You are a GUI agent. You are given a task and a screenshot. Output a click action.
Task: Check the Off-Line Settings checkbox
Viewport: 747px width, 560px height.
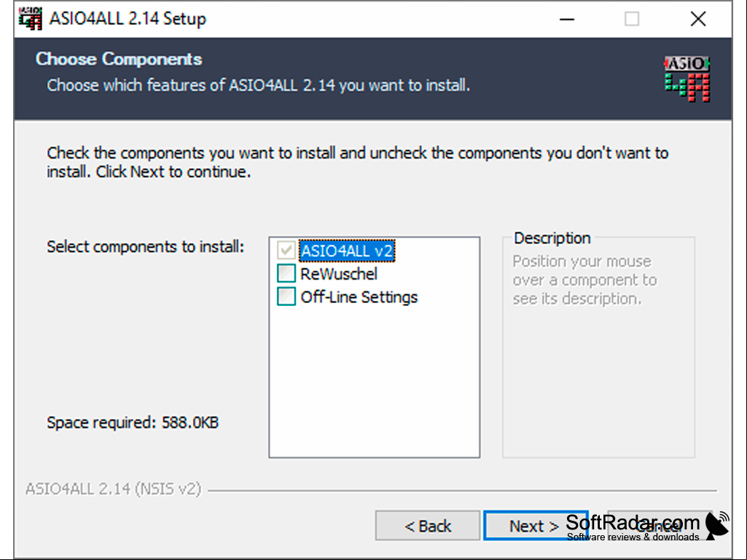pyautogui.click(x=286, y=296)
